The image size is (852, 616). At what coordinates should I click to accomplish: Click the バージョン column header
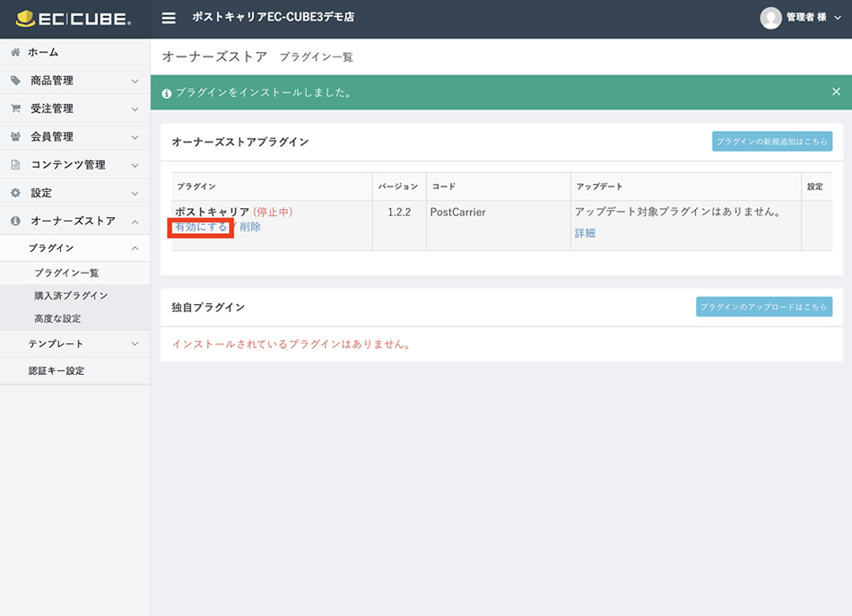398,187
